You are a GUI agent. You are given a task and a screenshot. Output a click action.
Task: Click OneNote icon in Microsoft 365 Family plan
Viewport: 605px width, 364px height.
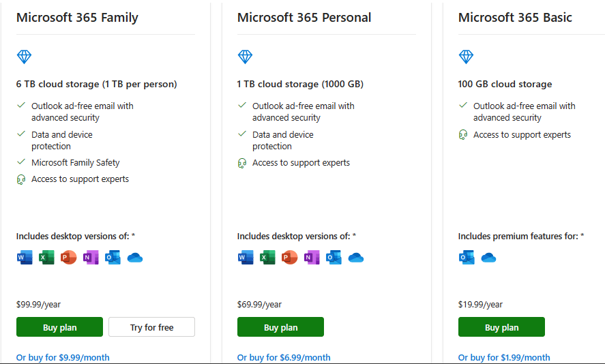[91, 258]
